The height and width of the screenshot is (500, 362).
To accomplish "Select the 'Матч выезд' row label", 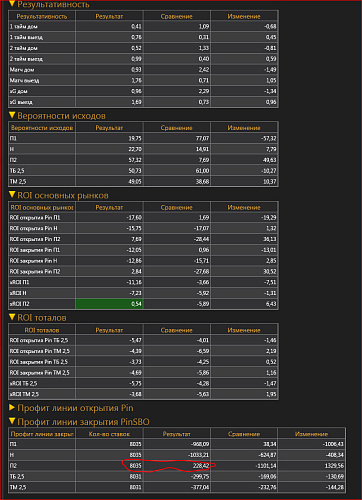I will point(24,80).
